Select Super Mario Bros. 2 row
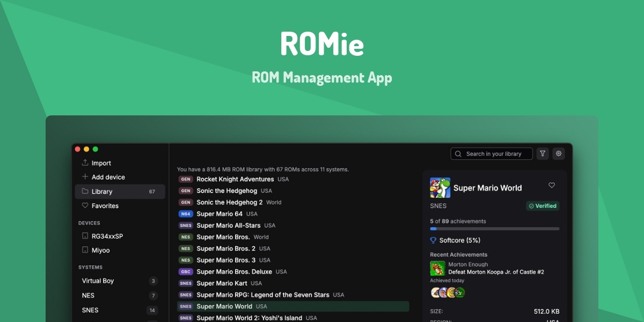Viewport: 644px width, 322px height. [293, 248]
